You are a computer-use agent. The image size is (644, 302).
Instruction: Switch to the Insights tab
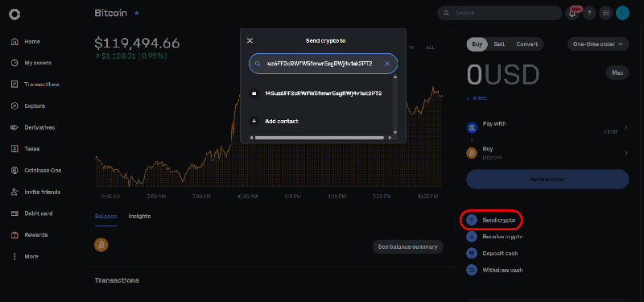tap(139, 216)
